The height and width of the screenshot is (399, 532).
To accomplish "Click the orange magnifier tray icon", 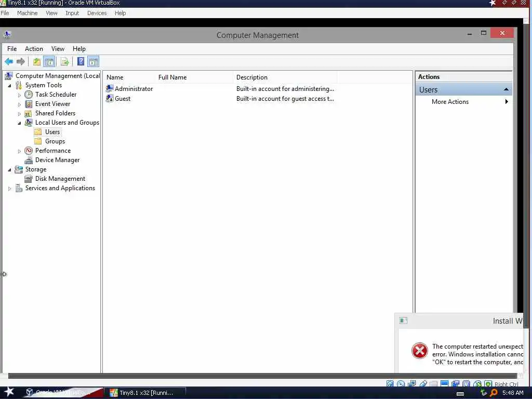I will click(x=494, y=393).
